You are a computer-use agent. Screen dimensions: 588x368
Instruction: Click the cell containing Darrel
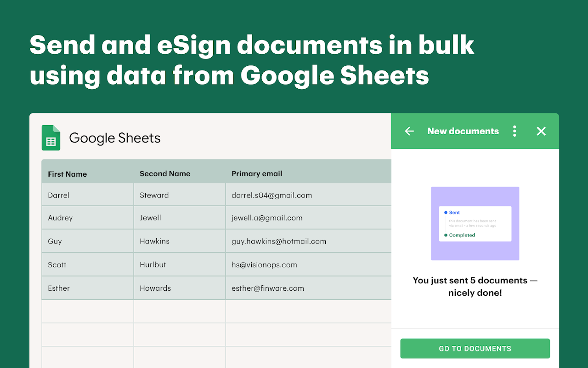point(88,195)
